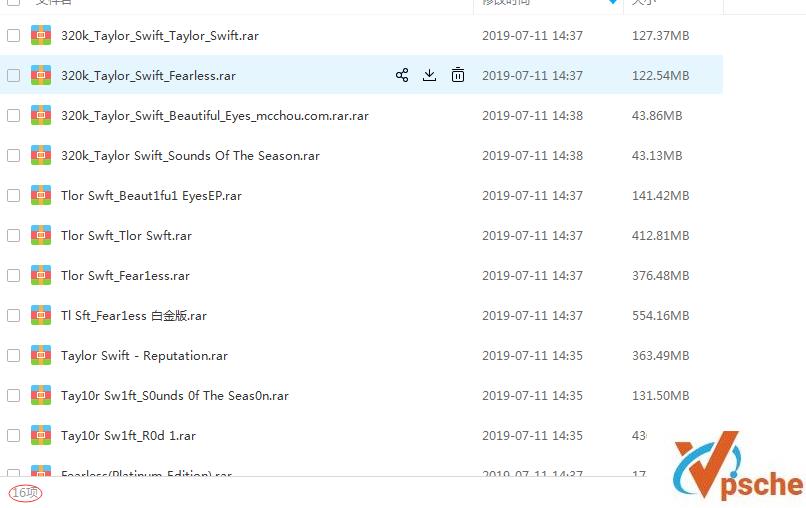Click the 141.42MB size value
The height and width of the screenshot is (508, 806).
[660, 195]
